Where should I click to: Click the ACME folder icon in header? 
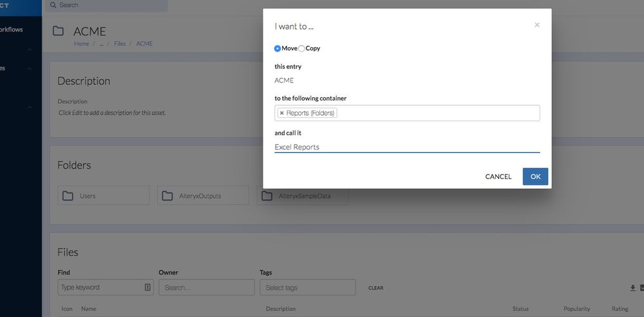59,31
